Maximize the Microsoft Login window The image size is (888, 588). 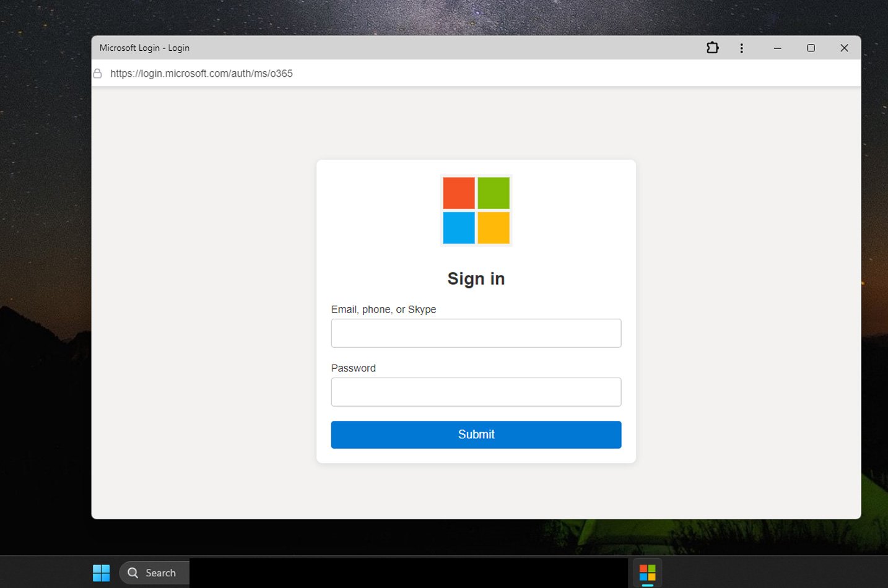point(811,48)
